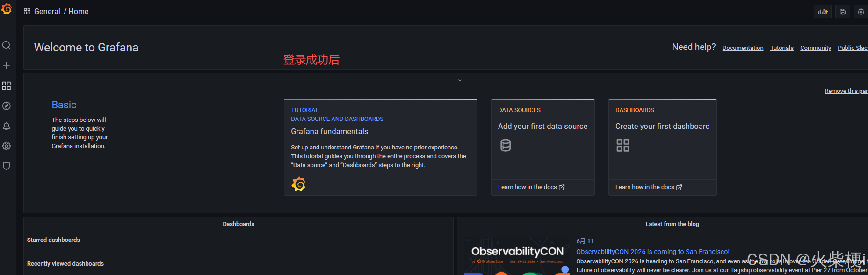Click the Need help? text
The height and width of the screenshot is (275, 868).
(x=694, y=47)
